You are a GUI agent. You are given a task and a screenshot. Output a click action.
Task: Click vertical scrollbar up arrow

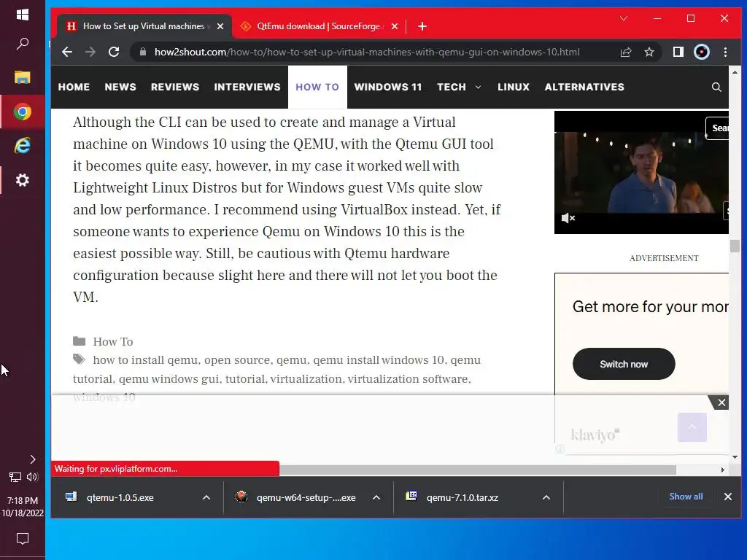tap(735, 72)
